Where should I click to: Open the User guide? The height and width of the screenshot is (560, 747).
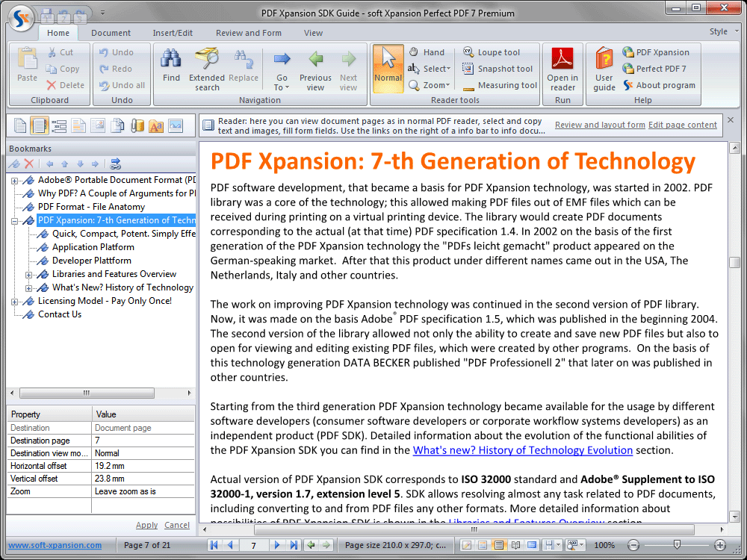[x=604, y=69]
